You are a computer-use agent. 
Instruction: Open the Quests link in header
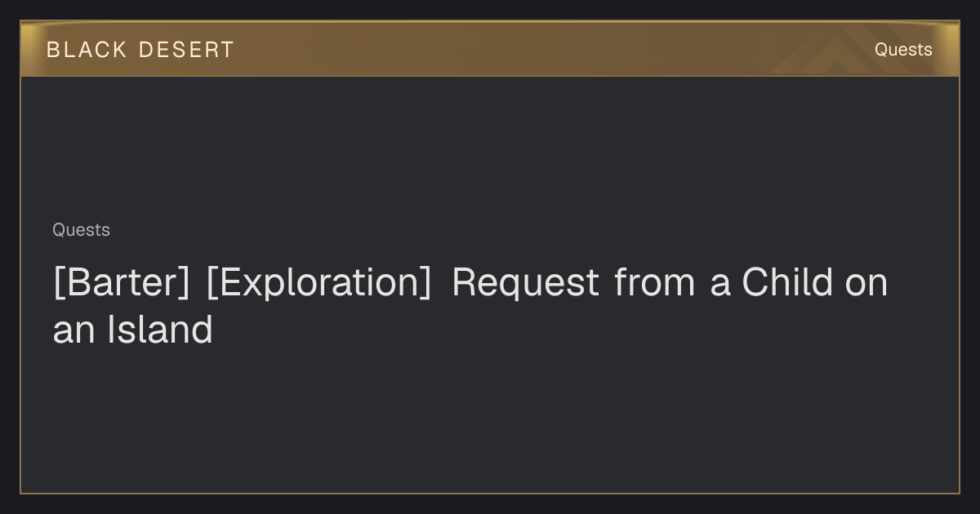[x=903, y=50]
